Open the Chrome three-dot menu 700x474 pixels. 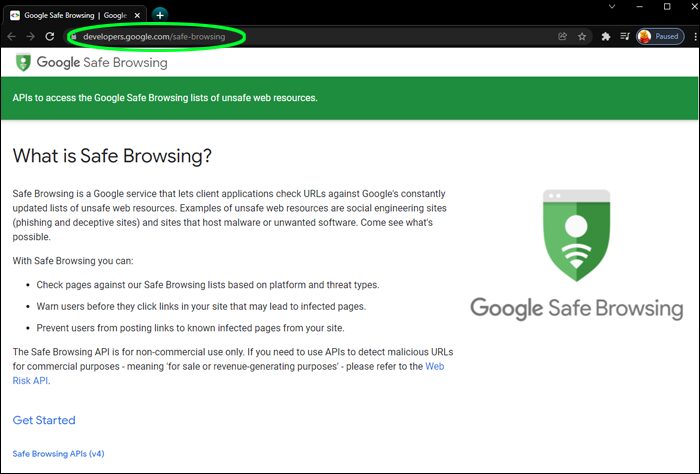coord(695,37)
